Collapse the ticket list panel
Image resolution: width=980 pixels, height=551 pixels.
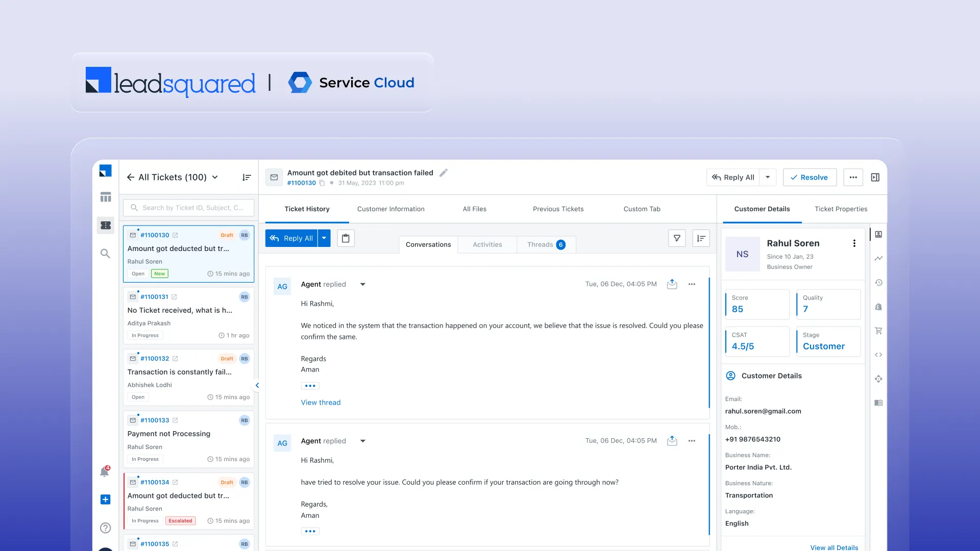(257, 385)
